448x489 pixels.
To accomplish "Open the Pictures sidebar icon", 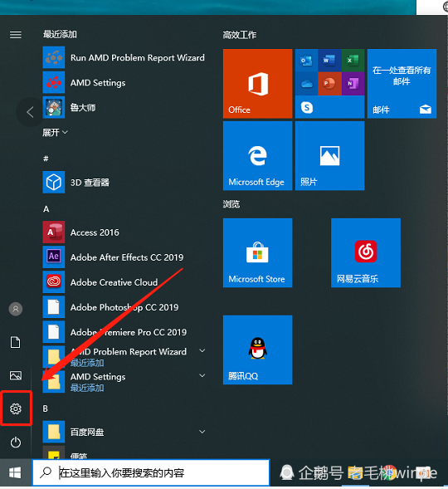I will [x=16, y=375].
